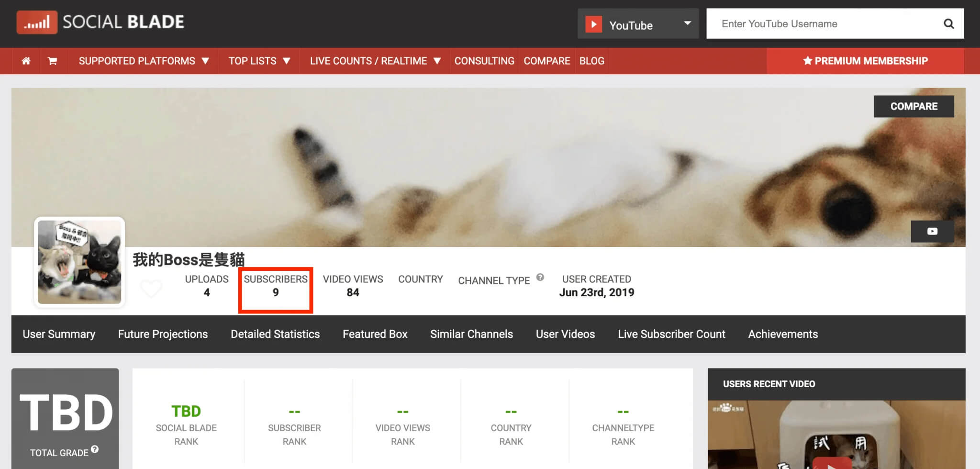
Task: Open the Detailed Statistics tab
Action: (275, 334)
